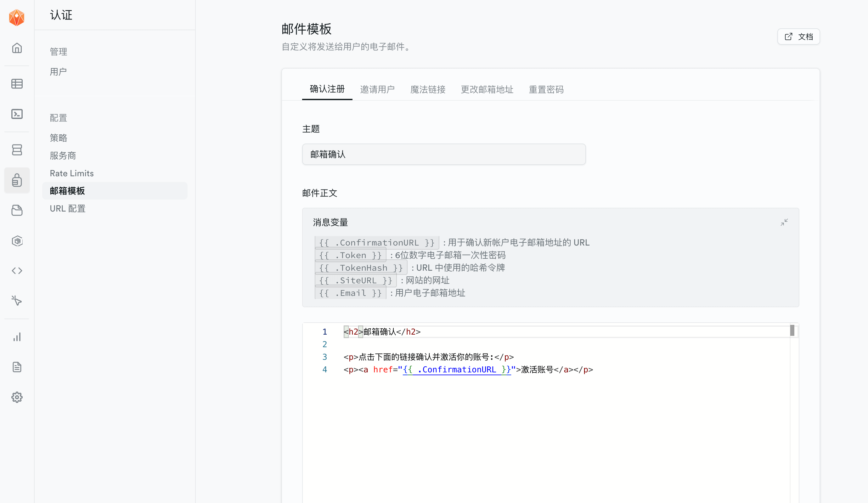Click the {{ .TokenHash }} variable chip
This screenshot has width=868, height=503.
(361, 268)
